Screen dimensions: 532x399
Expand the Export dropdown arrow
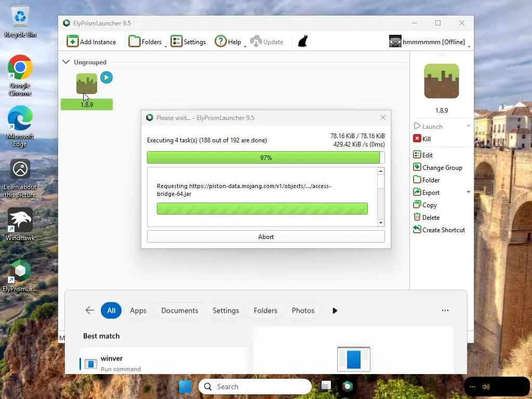(468, 192)
